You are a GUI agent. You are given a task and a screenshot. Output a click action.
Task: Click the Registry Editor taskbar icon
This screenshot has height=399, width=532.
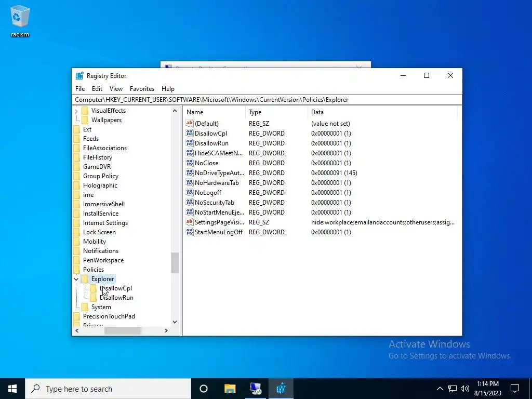coord(281,389)
